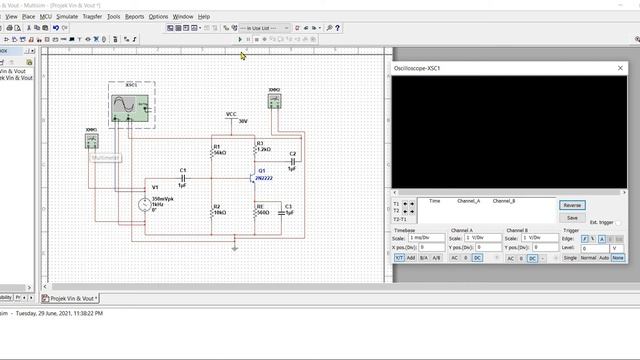Click the Timebase Scale field
Viewport: 640px width, 360px height.
(x=427, y=238)
